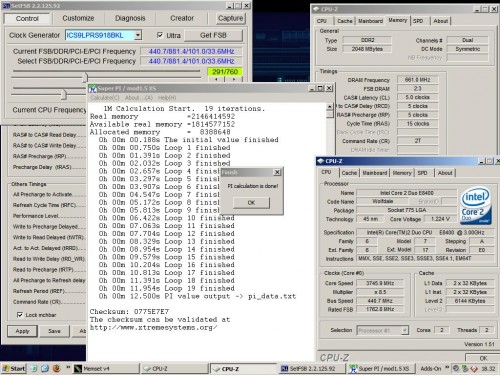Close the Finish dialog with X
The height and width of the screenshot is (375, 500).
(x=277, y=172)
